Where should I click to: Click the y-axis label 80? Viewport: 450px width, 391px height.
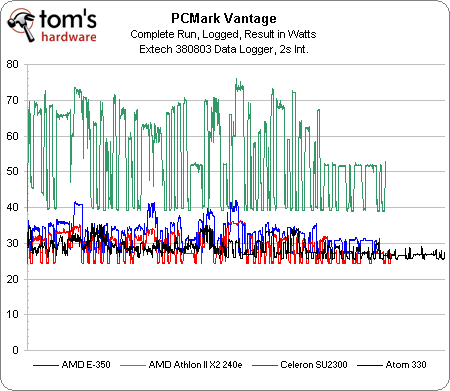point(12,64)
